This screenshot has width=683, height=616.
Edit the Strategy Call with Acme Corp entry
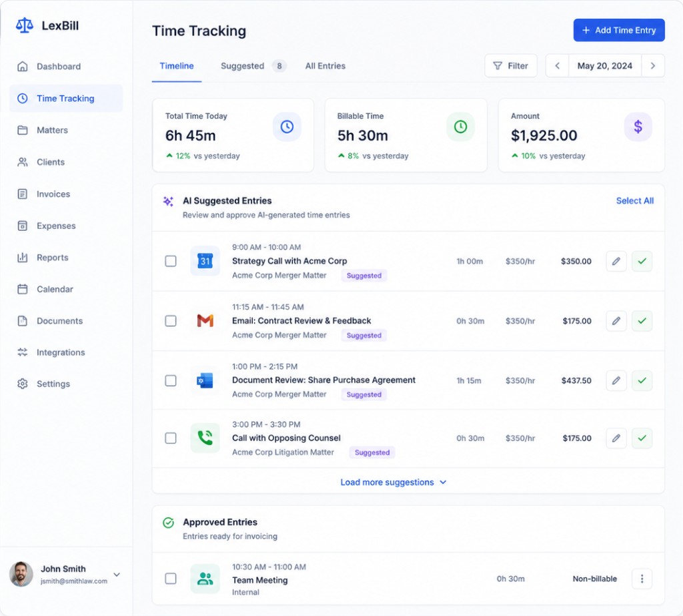[x=616, y=261]
